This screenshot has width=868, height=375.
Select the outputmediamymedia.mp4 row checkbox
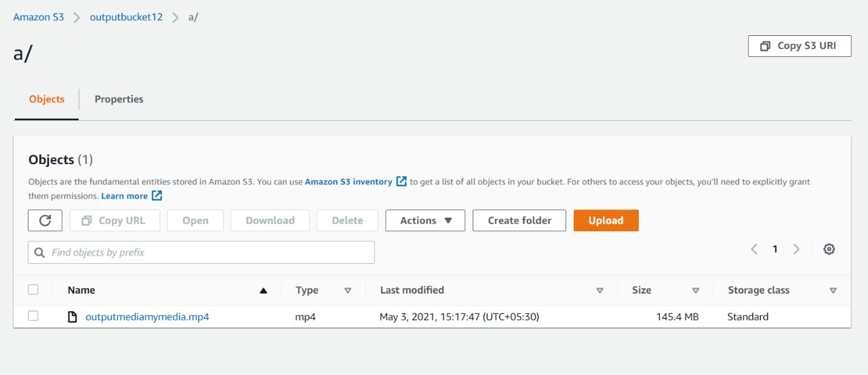point(33,316)
